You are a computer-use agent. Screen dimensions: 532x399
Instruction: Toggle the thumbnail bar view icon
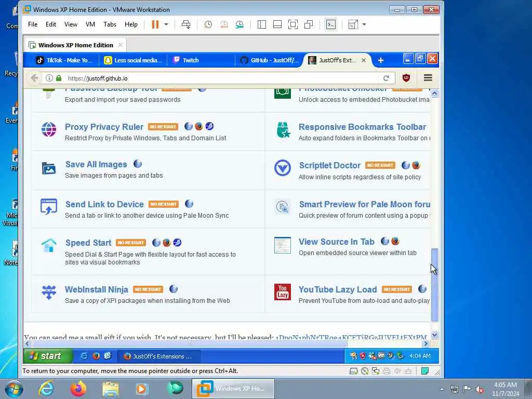(277, 24)
